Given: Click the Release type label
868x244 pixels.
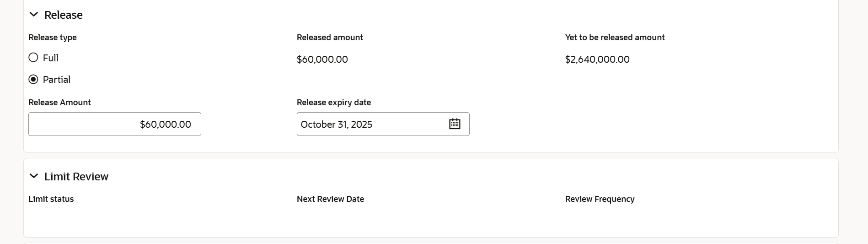Looking at the screenshot, I should (x=53, y=38).
